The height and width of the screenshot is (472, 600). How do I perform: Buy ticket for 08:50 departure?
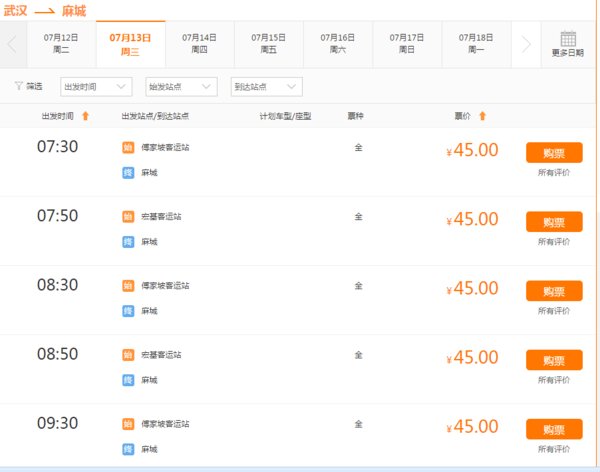[554, 360]
